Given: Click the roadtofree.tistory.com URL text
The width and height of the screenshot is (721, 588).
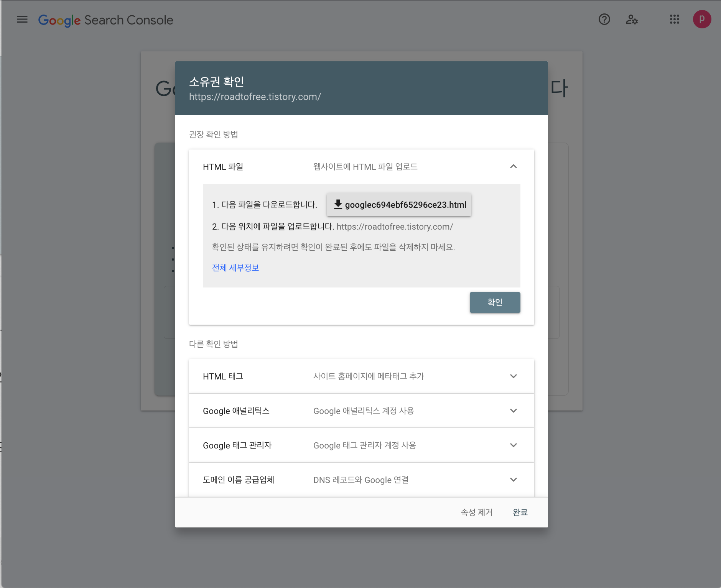Looking at the screenshot, I should click(x=255, y=97).
